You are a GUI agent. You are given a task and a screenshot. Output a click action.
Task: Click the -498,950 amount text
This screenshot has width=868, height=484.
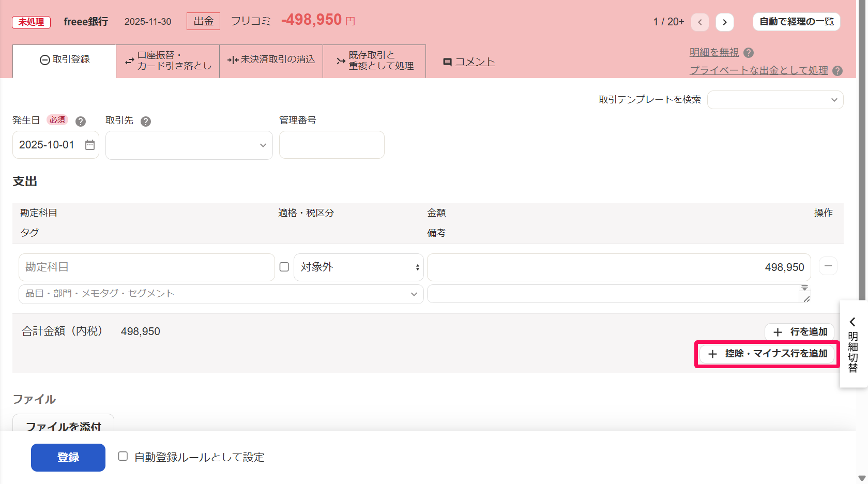click(312, 20)
